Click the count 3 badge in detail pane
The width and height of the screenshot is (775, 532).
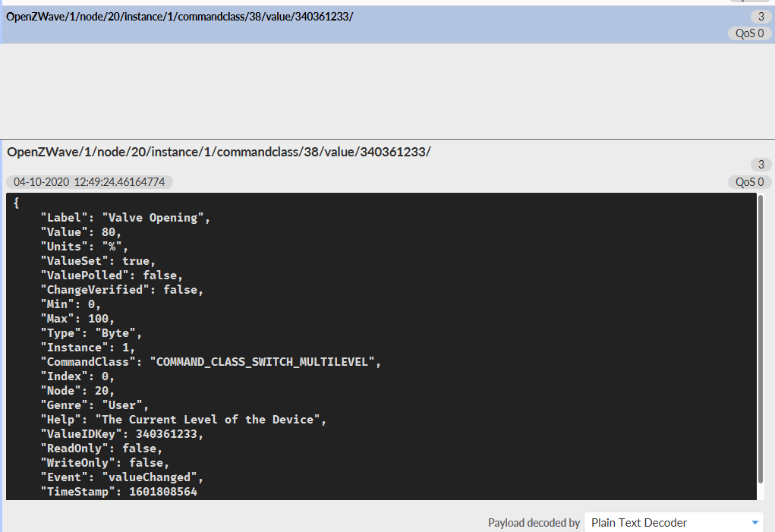coord(761,165)
